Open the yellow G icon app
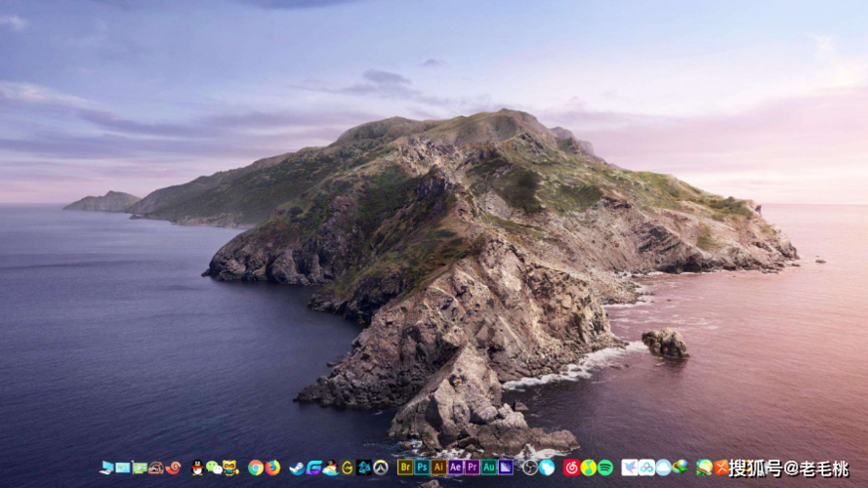The height and width of the screenshot is (488, 868). [x=347, y=468]
